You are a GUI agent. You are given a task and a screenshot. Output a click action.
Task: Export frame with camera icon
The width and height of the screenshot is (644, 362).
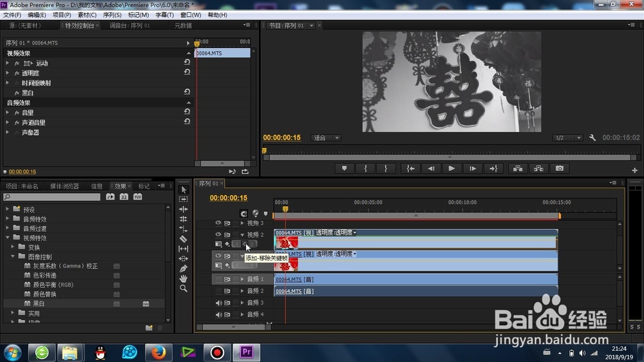coord(560,169)
